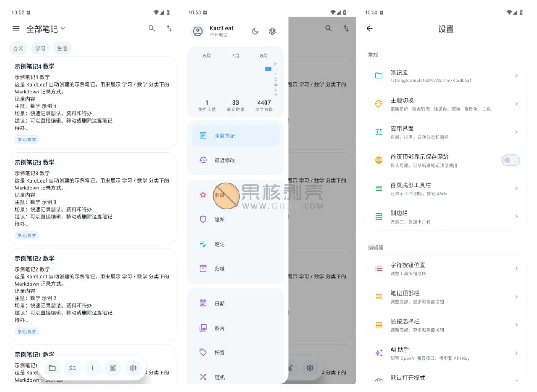Viewport: 537px width, 392px height.
Task: Filter notes by 学习 tag chip
Action: 40,48
